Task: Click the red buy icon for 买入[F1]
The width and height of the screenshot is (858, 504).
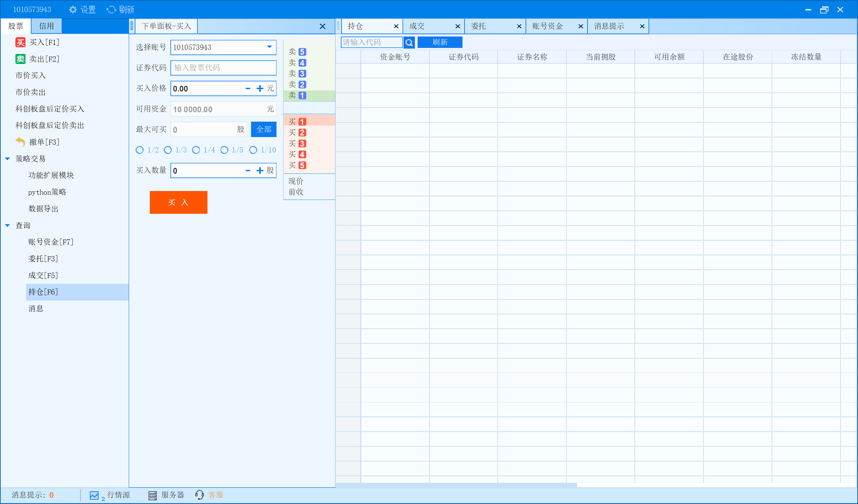Action: [x=20, y=42]
